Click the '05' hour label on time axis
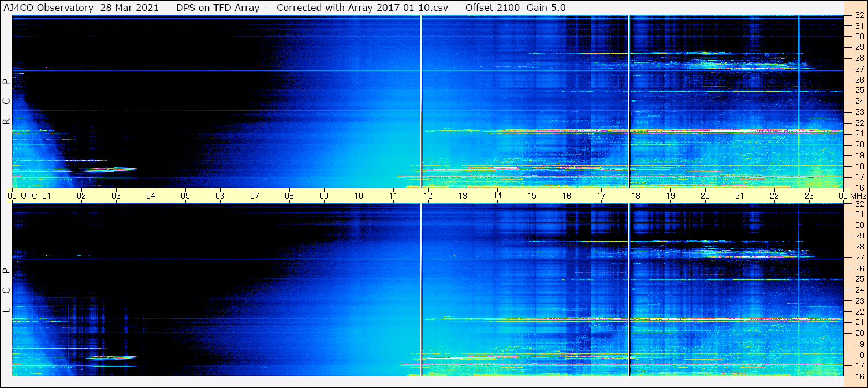Image resolution: width=868 pixels, height=388 pixels. coord(185,196)
